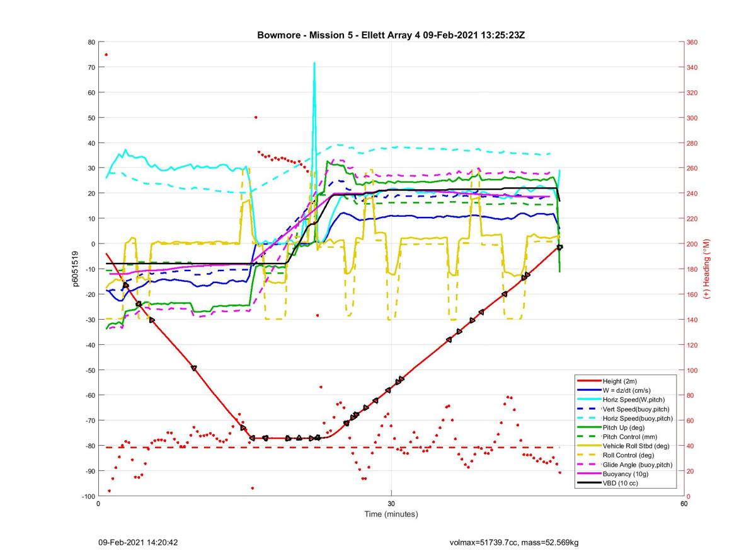Click the '09-Feb-2021 14:20:42' timestamp footer
Viewport: 756px width, 558px height.
coord(138,542)
